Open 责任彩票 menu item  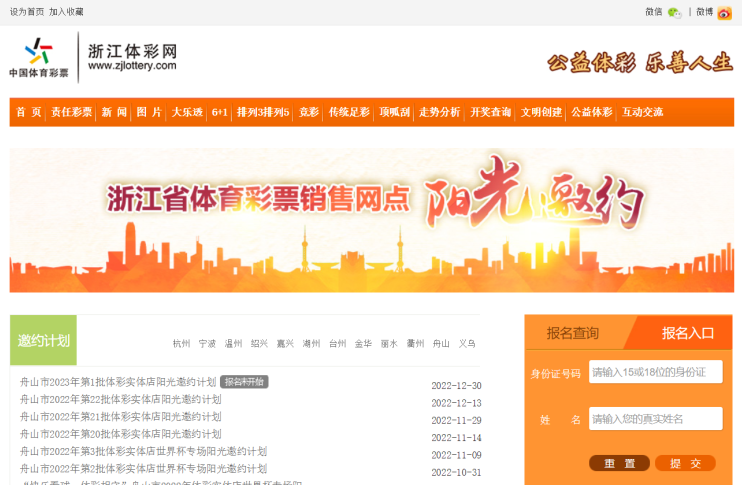tap(71, 112)
